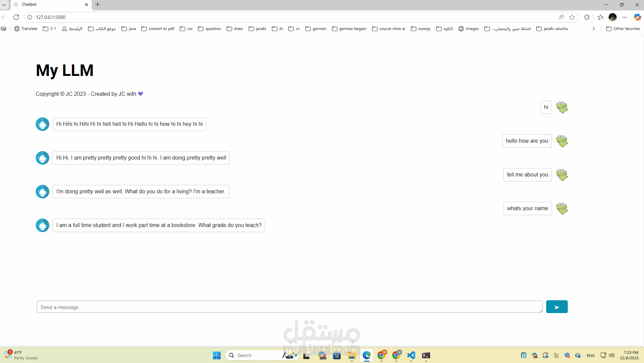The image size is (644, 363).
Task: Click the 'My LLM' page heading
Action: coord(65,71)
